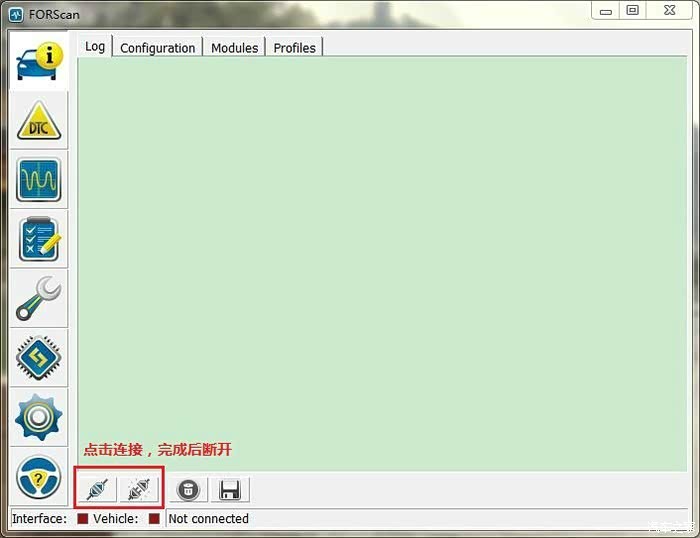Click the Disconnect from vehicle plug icon

[139, 490]
